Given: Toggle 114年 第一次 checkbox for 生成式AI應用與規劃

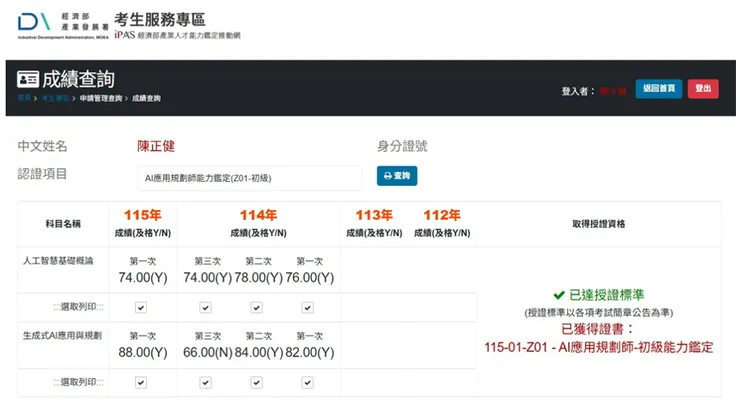Looking at the screenshot, I should pyautogui.click(x=307, y=383).
